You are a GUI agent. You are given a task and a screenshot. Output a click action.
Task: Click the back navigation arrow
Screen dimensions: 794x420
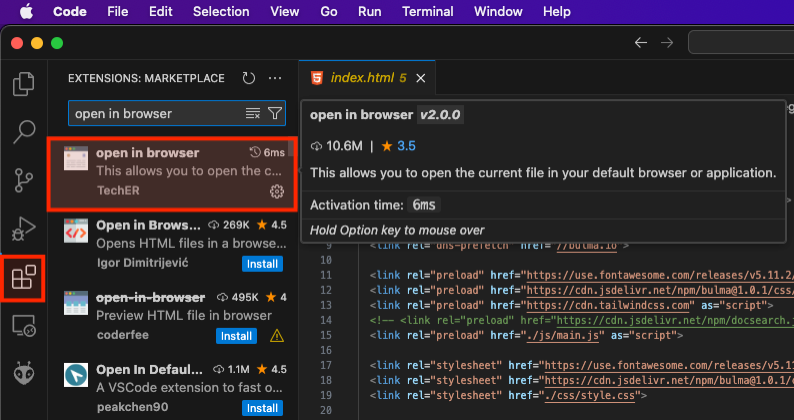click(x=641, y=43)
